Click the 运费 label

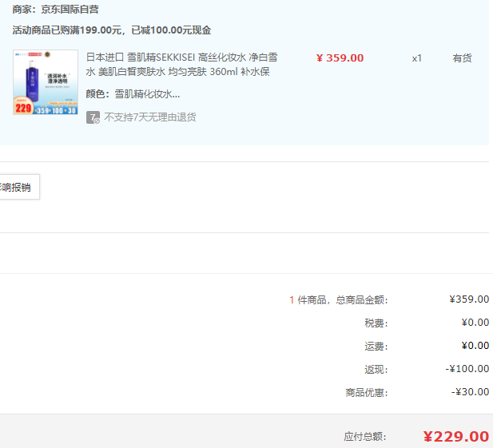click(376, 347)
